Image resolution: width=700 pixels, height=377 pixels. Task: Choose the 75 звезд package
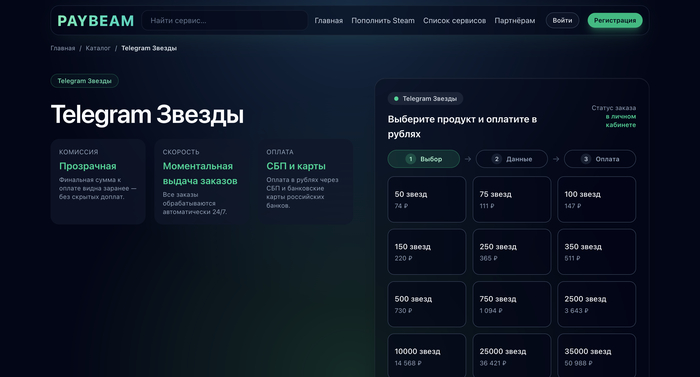click(x=512, y=200)
